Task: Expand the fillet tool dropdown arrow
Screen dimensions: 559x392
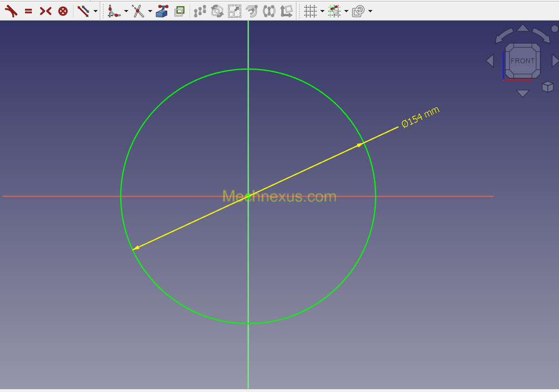Action: coord(126,11)
